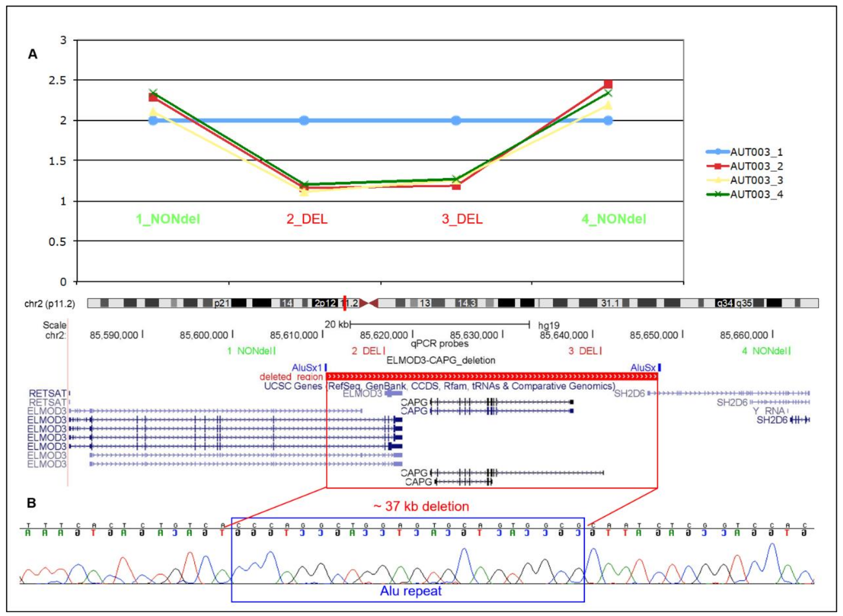Screen dimensions: 843x616
Task: Click the 2_DEL red chart label
Action: click(307, 219)
